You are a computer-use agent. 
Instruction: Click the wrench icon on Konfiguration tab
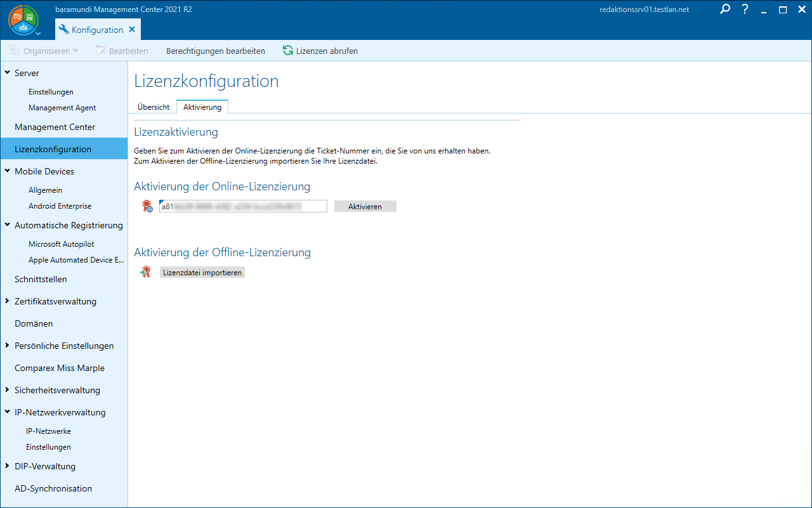pyautogui.click(x=63, y=30)
